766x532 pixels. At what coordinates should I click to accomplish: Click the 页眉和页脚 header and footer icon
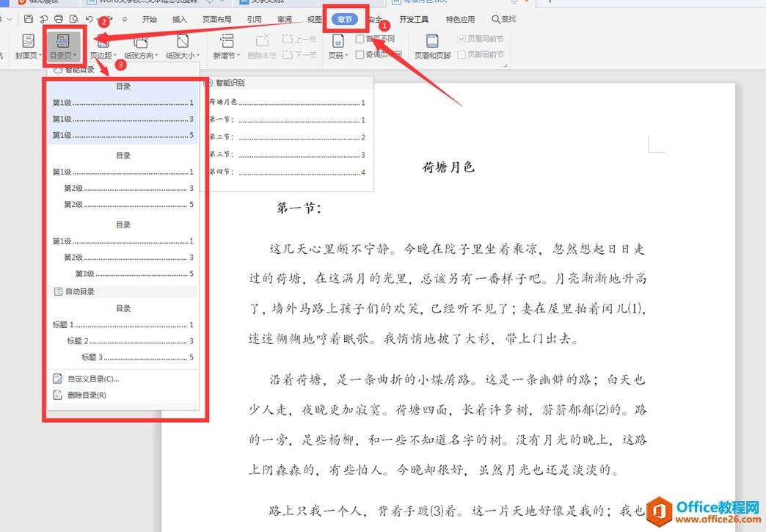[432, 41]
